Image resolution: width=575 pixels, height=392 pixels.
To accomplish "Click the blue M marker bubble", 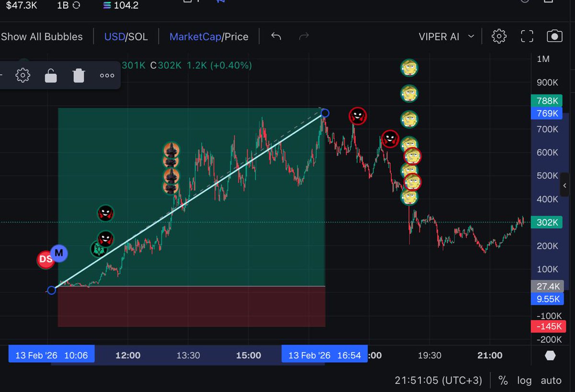I will 59,253.
